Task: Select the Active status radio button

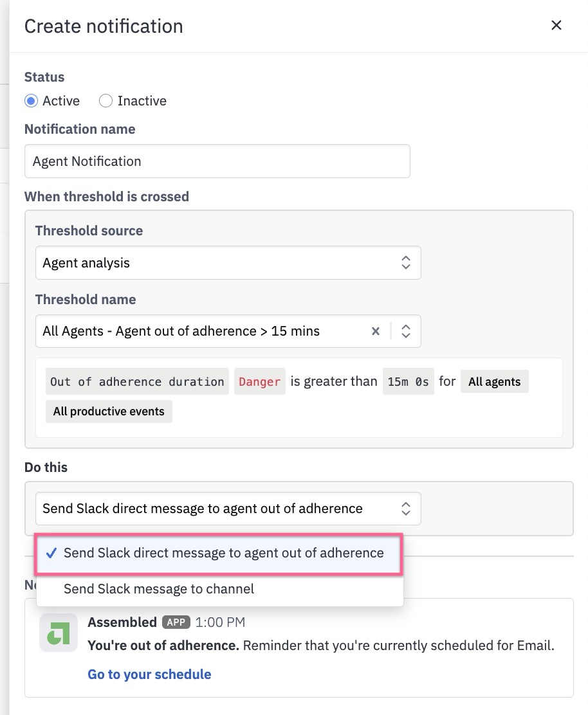Action: click(x=31, y=101)
